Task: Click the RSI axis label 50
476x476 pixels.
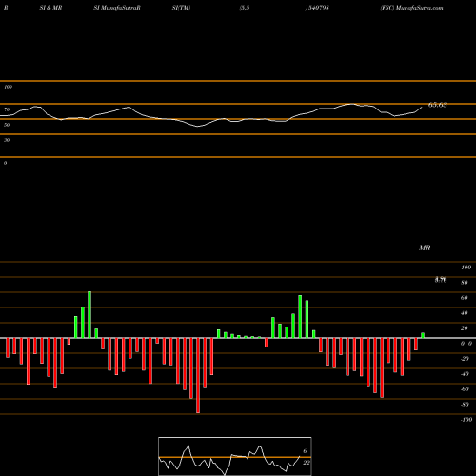Action: [x=7, y=125]
